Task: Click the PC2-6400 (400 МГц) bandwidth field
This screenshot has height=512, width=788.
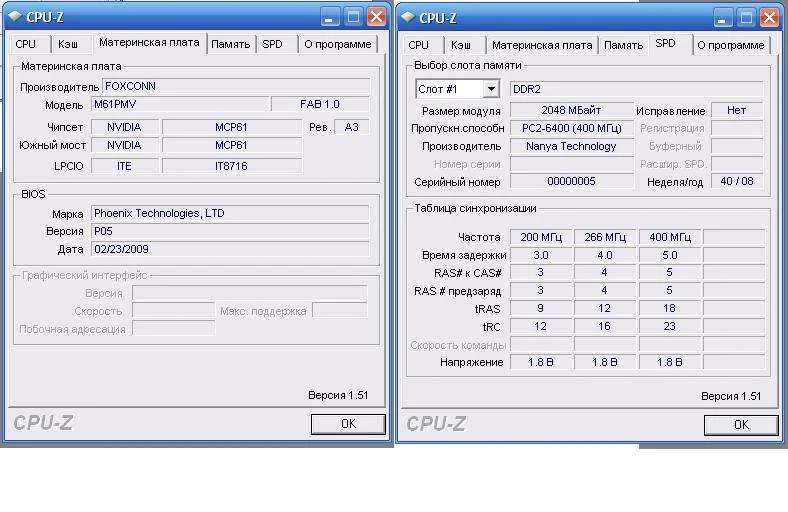Action: pyautogui.click(x=571, y=129)
